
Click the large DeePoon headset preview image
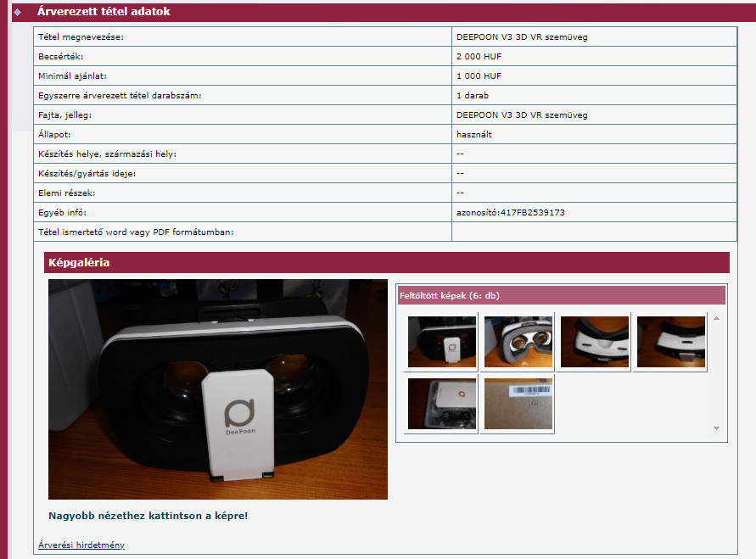pos(218,389)
